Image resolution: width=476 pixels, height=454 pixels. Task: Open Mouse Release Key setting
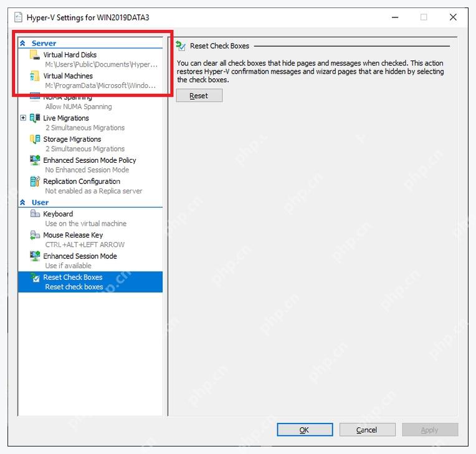[73, 235]
